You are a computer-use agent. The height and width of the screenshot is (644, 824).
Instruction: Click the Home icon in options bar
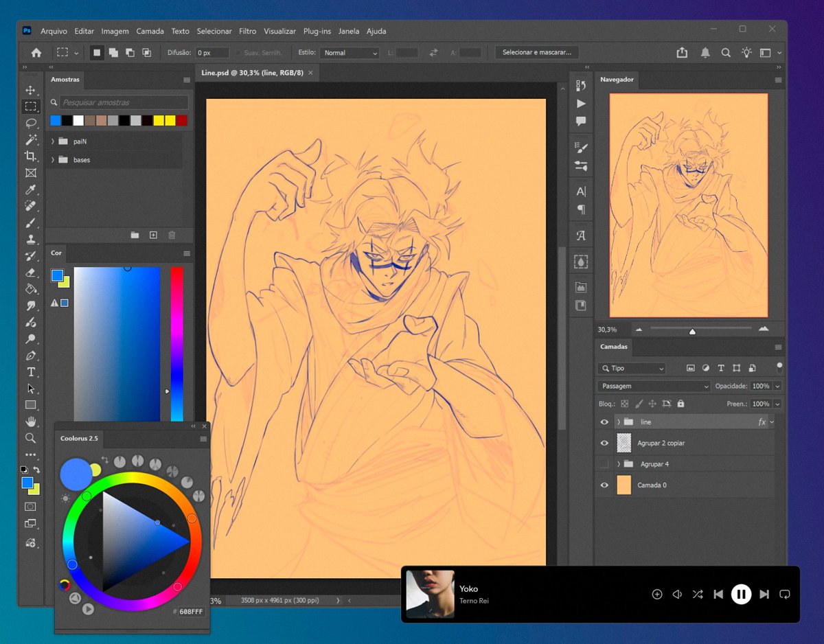click(36, 53)
